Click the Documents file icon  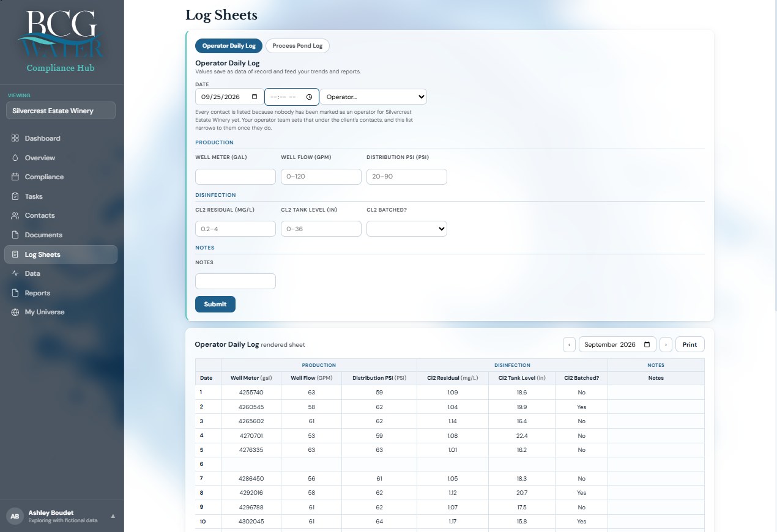click(x=15, y=235)
